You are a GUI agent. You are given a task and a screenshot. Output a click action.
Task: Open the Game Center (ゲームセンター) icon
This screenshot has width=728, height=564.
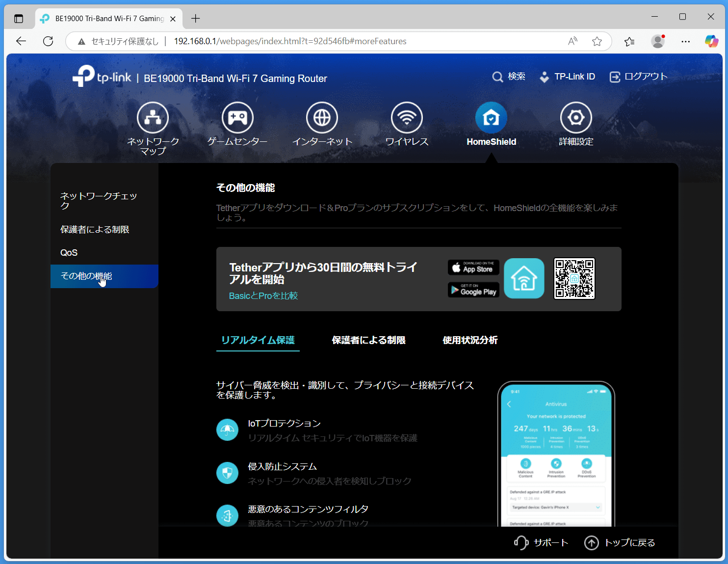tap(237, 118)
